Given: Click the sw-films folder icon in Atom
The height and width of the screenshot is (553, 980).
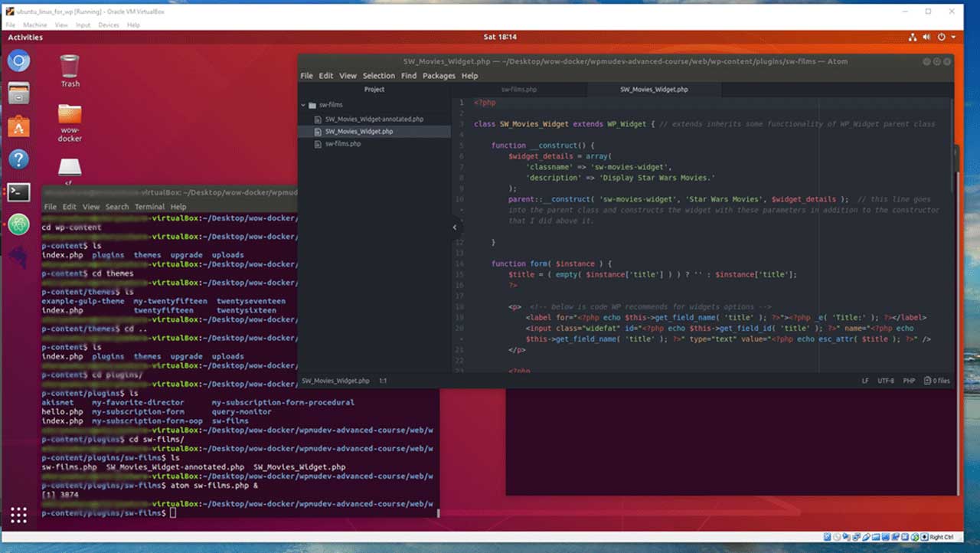Looking at the screenshot, I should (x=312, y=105).
